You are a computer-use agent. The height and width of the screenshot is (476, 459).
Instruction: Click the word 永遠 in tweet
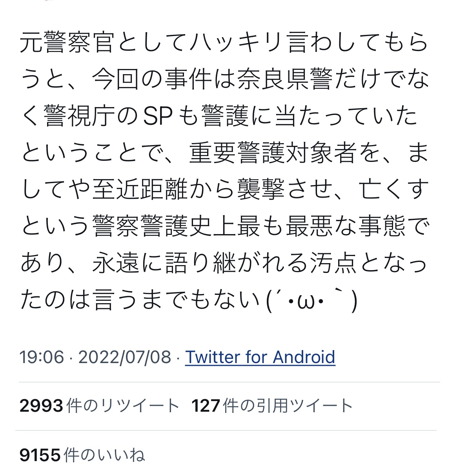pos(116,263)
